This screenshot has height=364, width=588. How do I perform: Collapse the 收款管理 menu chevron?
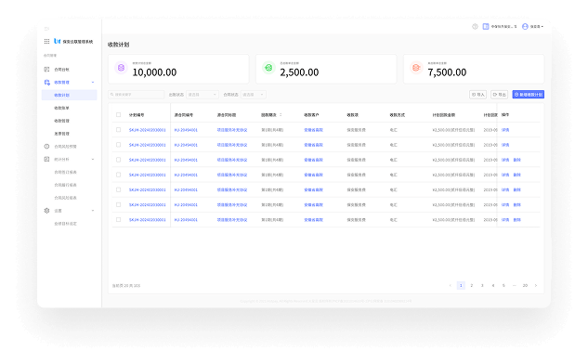coord(93,82)
